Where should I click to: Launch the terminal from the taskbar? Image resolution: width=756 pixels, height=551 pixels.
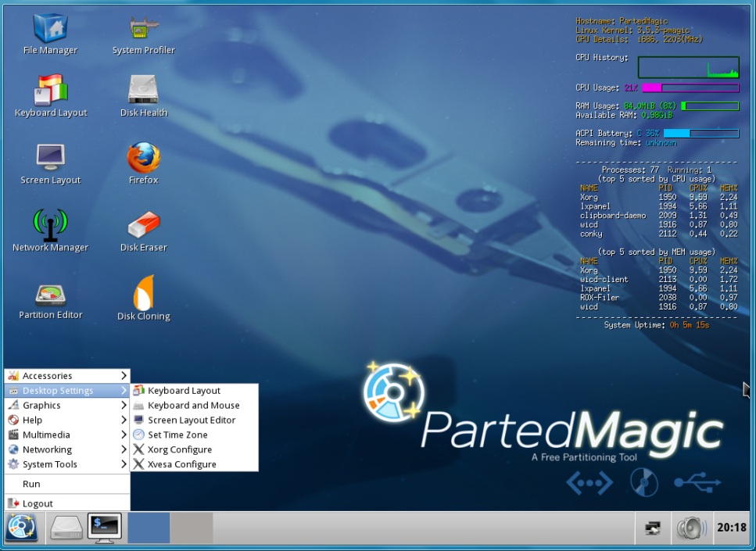[105, 528]
